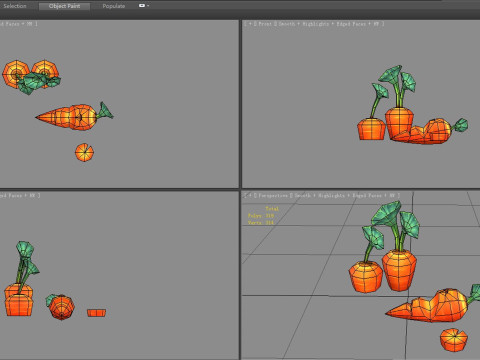480x360 pixels.
Task: Click the 'Total' statistics heading
Action: 272,209
